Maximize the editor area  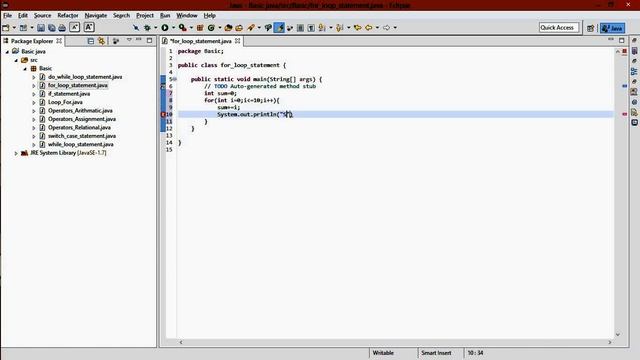click(x=621, y=40)
